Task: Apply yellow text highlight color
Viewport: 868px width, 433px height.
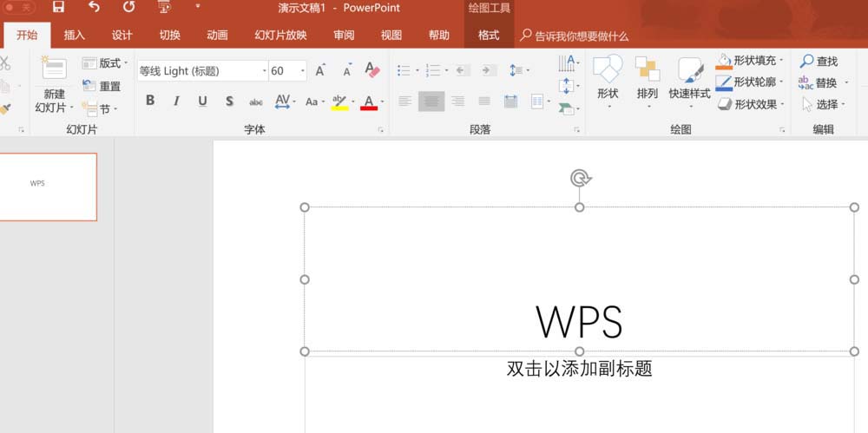Action: tap(339, 102)
